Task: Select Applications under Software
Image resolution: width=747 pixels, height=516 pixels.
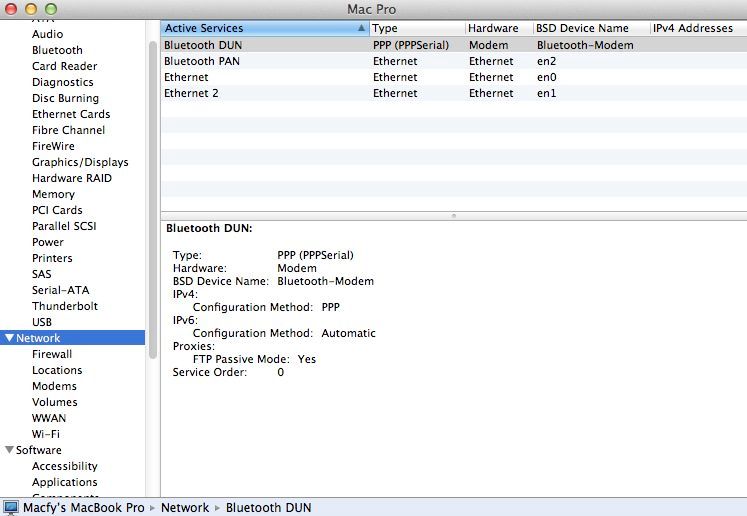Action: pyautogui.click(x=64, y=482)
